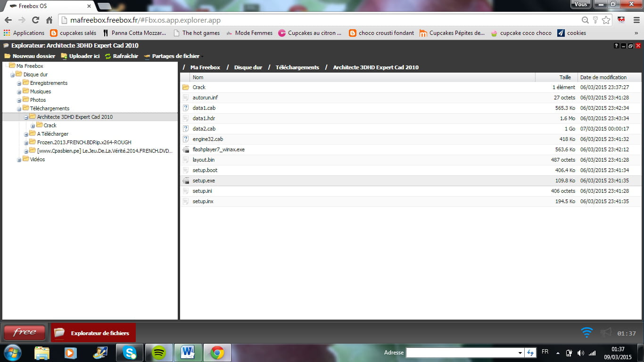Reload the page in Chrome
The image size is (644, 362).
(x=35, y=20)
